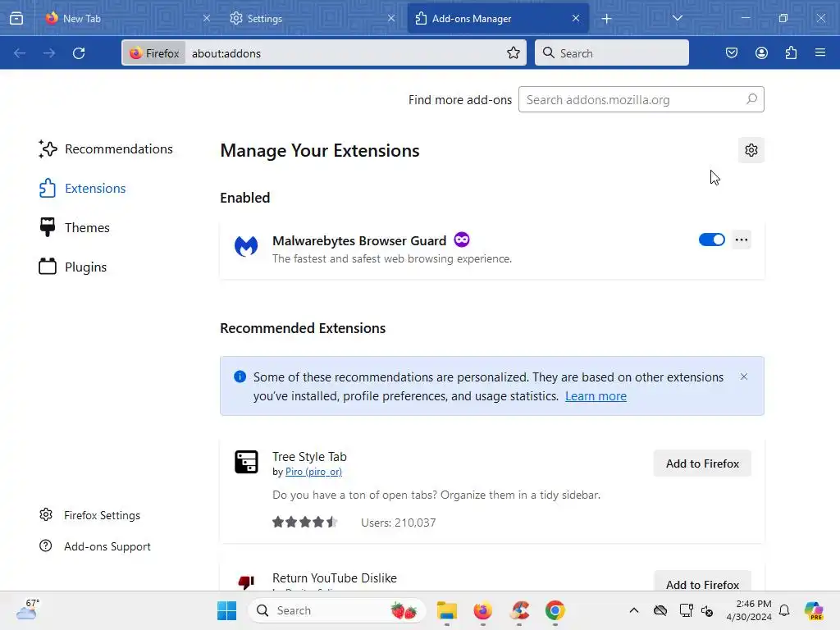Viewport: 840px width, 630px height.
Task: Open the Plugins category
Action: 73,267
